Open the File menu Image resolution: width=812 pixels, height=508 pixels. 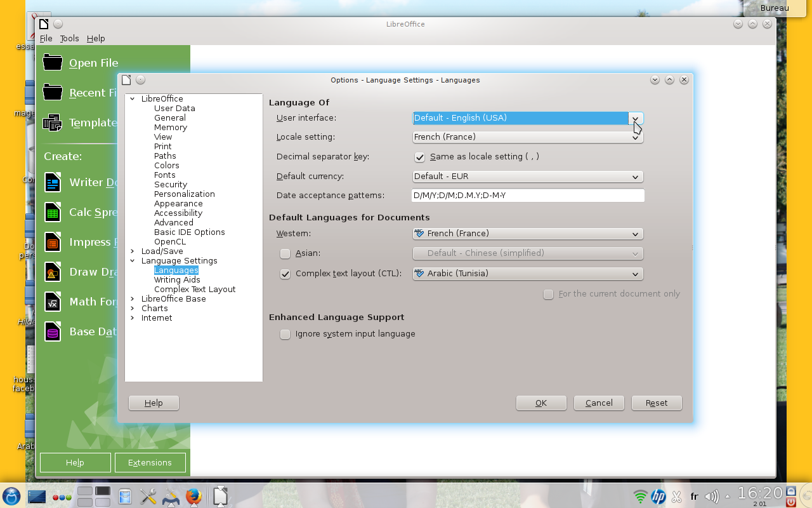point(46,38)
